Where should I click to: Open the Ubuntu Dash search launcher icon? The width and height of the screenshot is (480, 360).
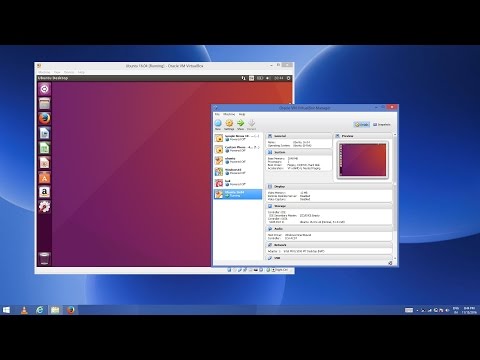tap(45, 89)
